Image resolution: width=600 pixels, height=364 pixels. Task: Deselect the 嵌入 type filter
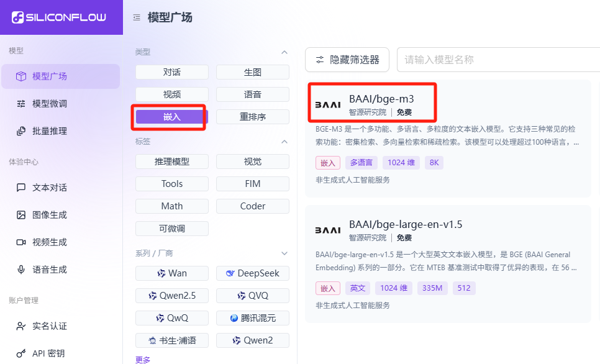172,117
